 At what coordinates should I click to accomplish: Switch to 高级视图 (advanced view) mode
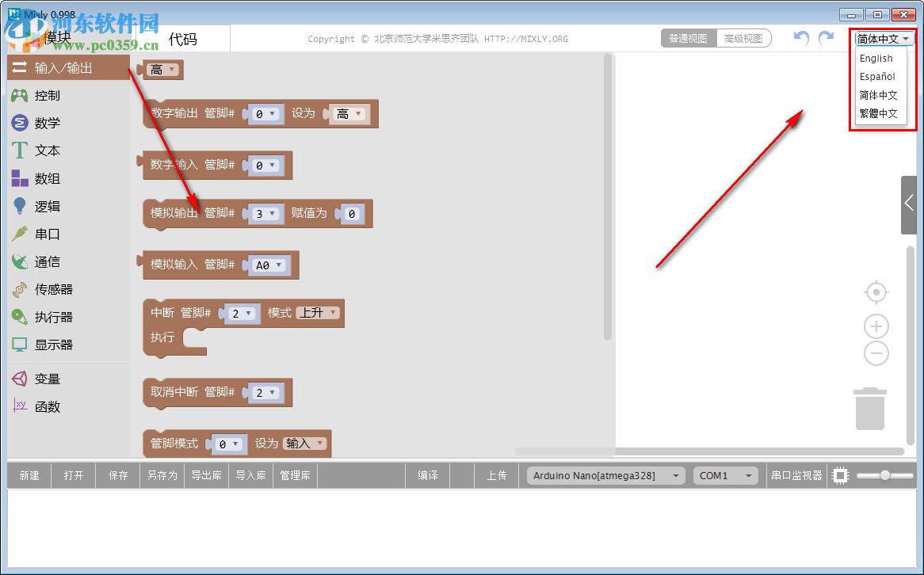(x=743, y=37)
